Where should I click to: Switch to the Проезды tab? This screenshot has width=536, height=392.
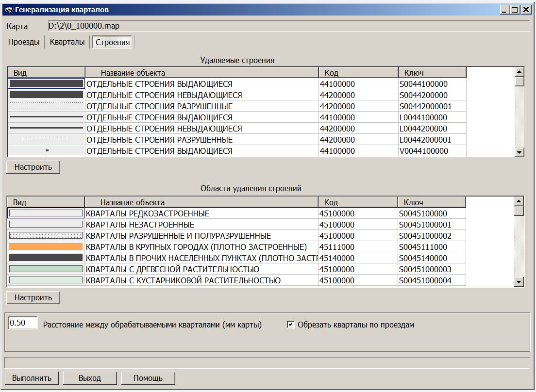tap(24, 42)
